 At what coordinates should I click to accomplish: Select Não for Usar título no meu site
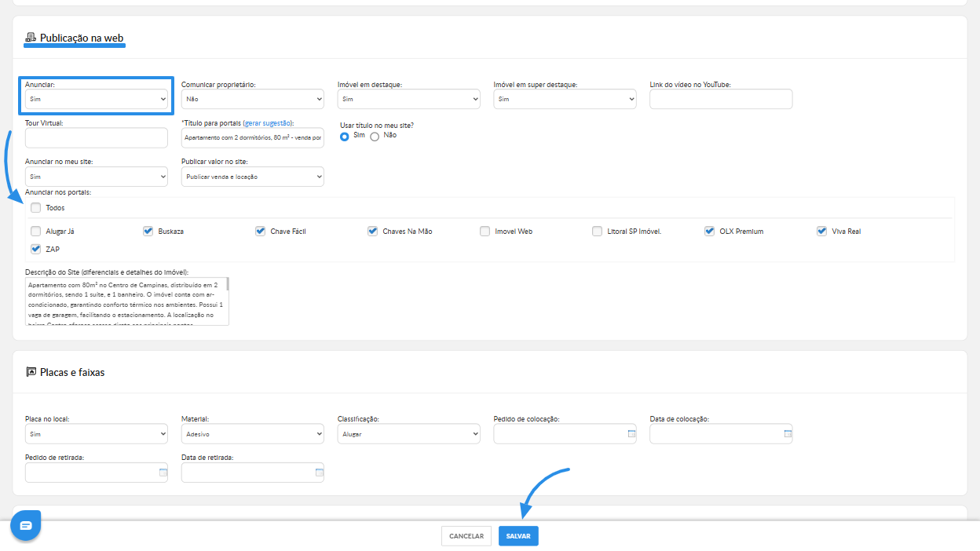(x=375, y=137)
